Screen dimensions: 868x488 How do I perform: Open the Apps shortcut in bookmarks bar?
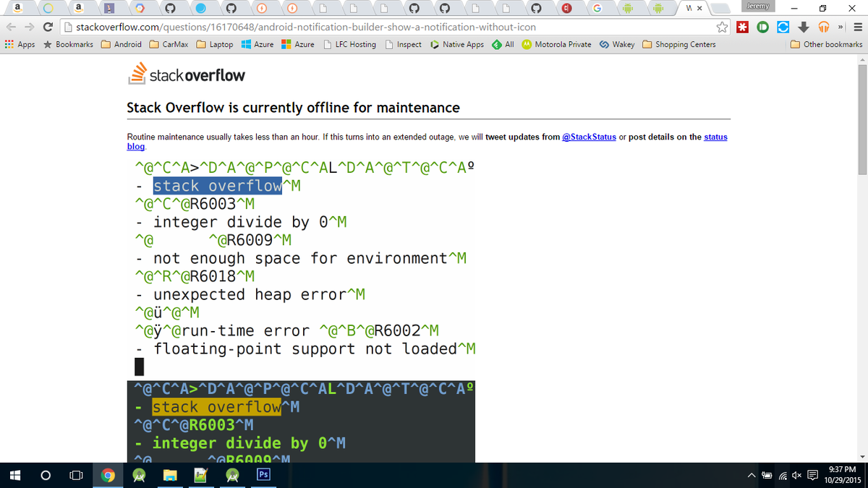(x=20, y=44)
